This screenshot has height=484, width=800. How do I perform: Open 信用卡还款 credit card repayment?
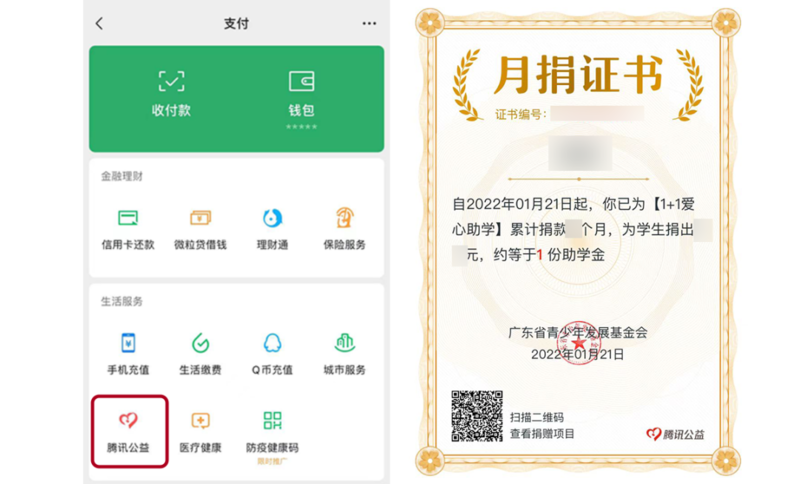coord(130,228)
